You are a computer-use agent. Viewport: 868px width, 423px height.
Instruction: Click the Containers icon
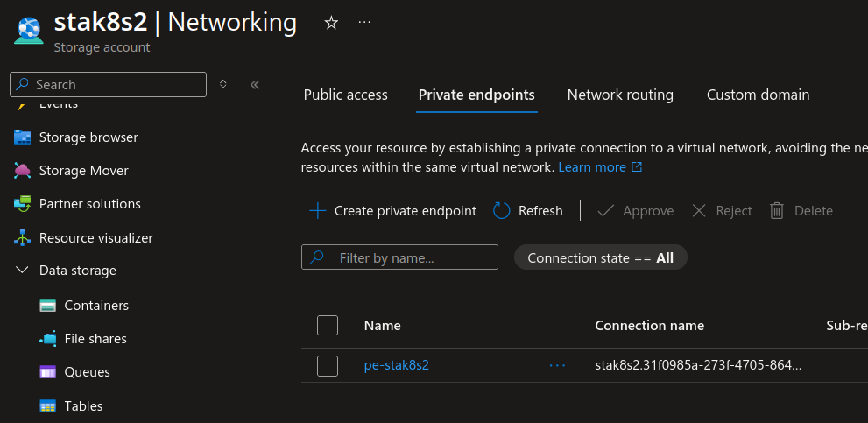point(48,306)
